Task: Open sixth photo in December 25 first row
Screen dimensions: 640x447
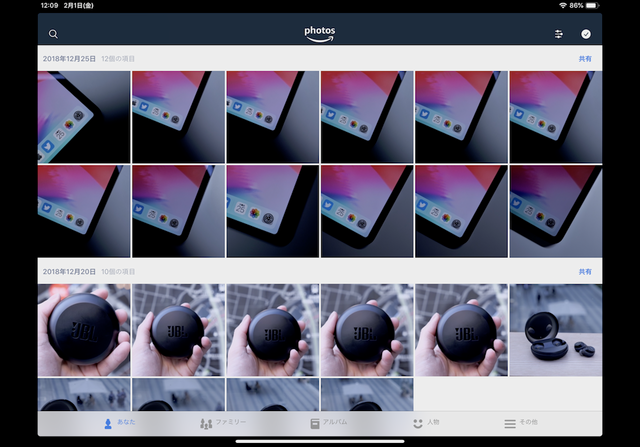Action: click(x=556, y=117)
